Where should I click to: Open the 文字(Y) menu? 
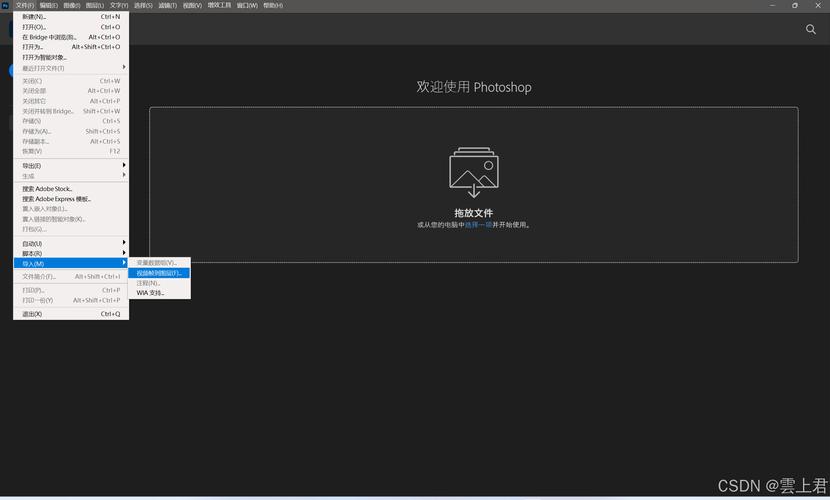click(x=119, y=5)
